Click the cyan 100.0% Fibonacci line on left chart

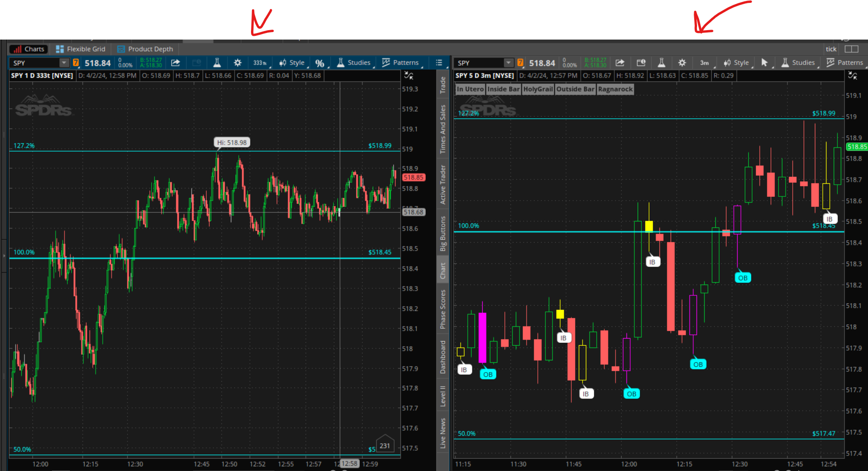188,258
